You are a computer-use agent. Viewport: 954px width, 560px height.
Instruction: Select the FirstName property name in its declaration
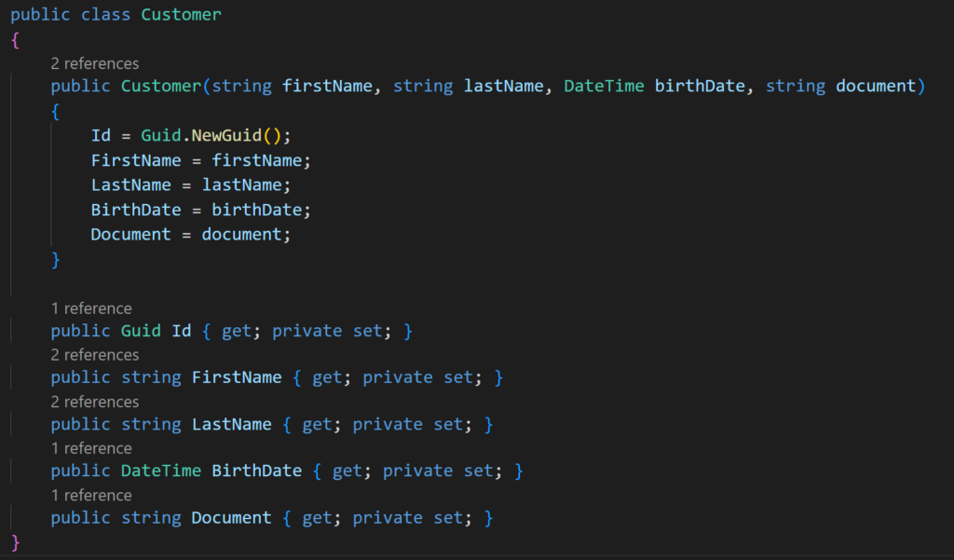(237, 377)
